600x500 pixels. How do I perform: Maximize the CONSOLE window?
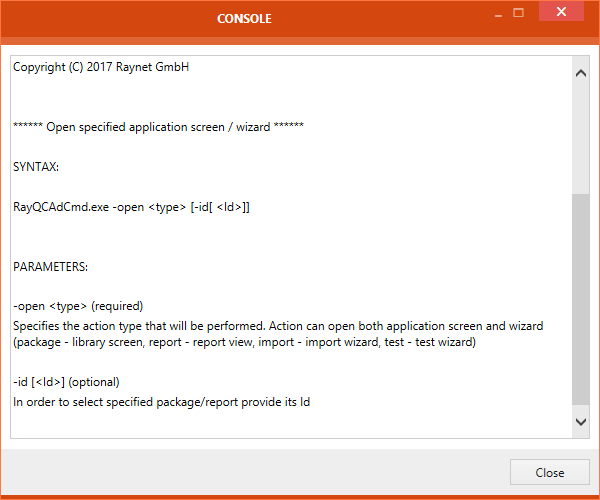pos(518,14)
